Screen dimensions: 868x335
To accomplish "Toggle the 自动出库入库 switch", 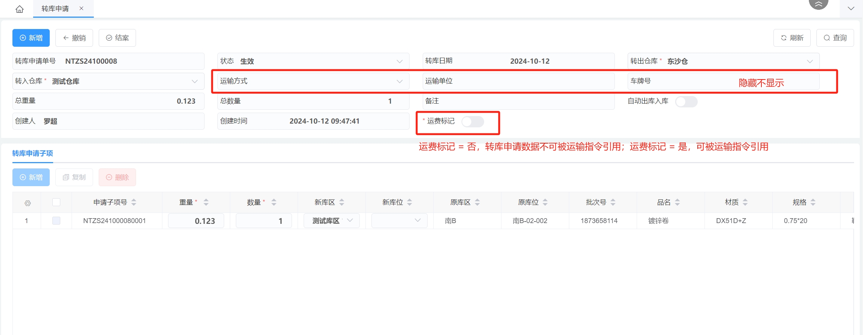I will (686, 101).
